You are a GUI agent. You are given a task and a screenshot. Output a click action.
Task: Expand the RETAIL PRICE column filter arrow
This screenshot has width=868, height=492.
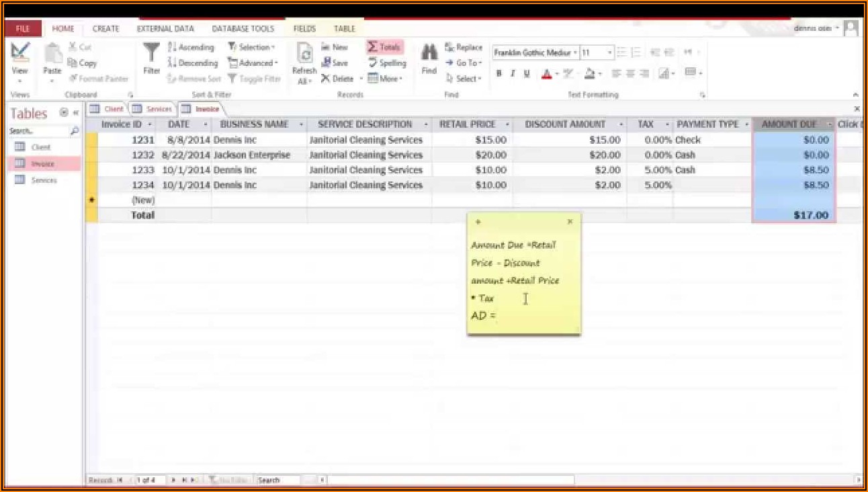tap(507, 124)
